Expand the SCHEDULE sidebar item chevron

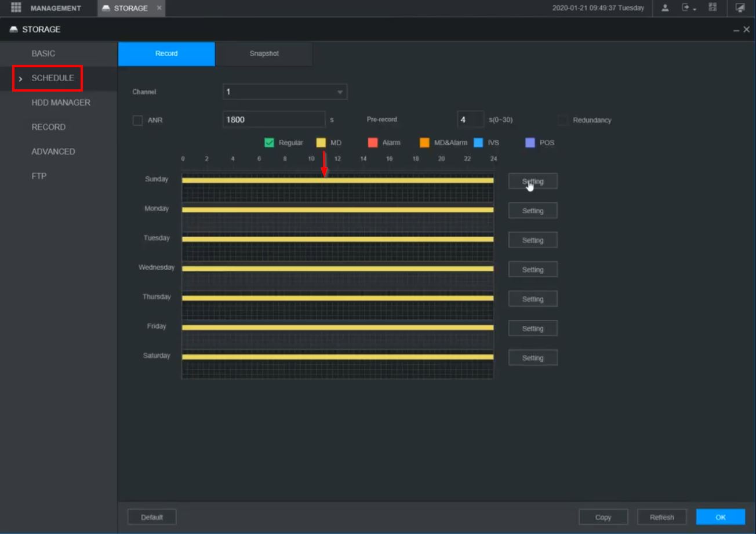[21, 78]
